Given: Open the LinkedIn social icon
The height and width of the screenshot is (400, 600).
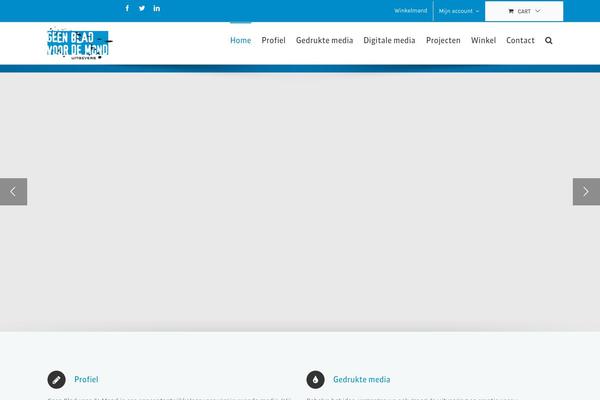Looking at the screenshot, I should 157,8.
